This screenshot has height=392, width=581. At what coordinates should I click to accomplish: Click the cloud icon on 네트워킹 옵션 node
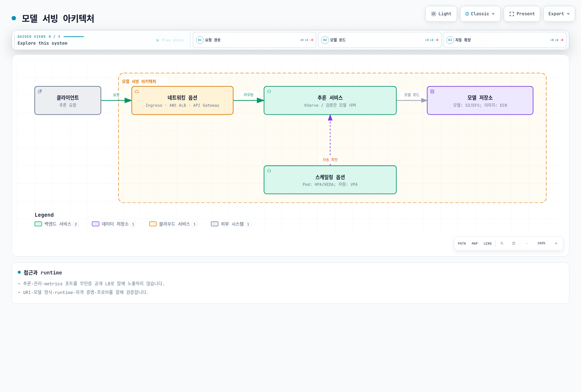(137, 91)
